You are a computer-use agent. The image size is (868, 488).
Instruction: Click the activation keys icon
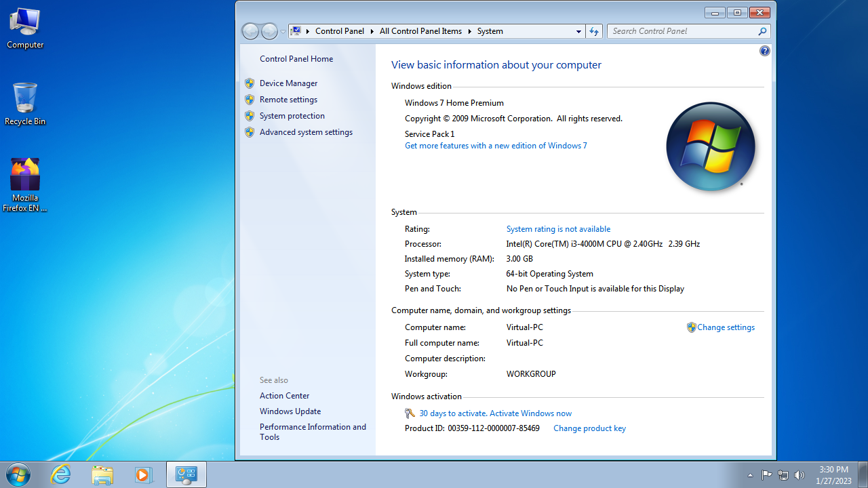tap(410, 413)
